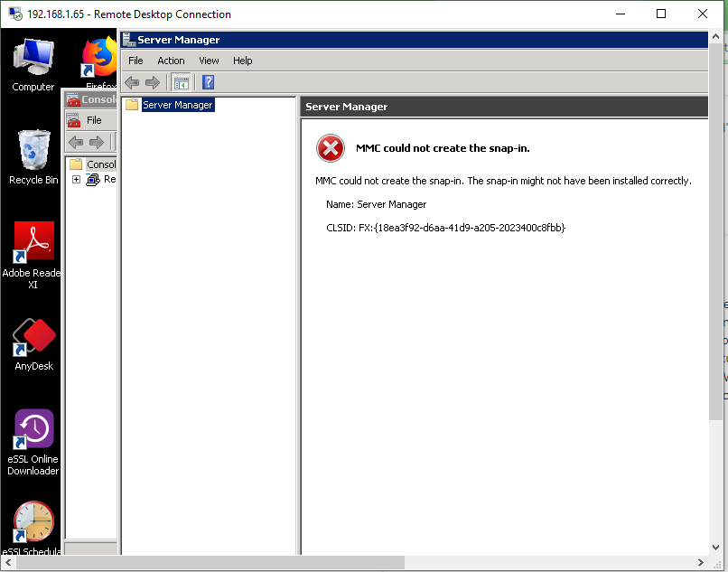728x572 pixels.
Task: Open the Help menu
Action: tap(242, 61)
